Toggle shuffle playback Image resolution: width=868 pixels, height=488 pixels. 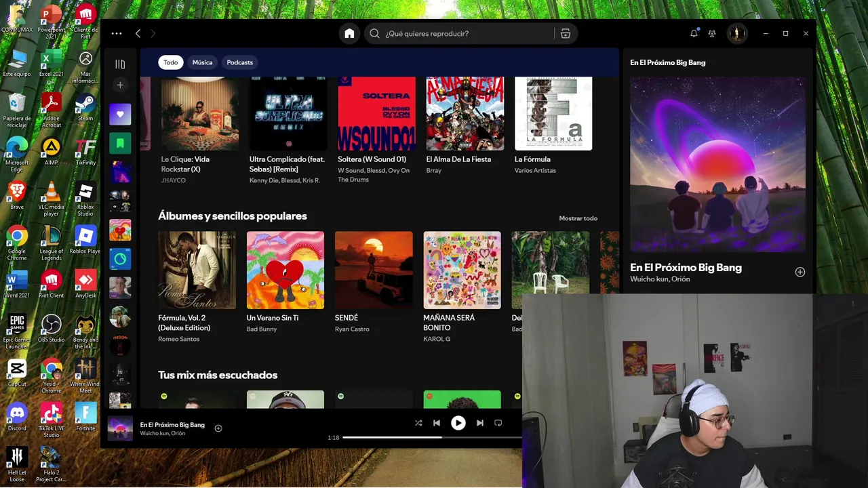pyautogui.click(x=418, y=423)
